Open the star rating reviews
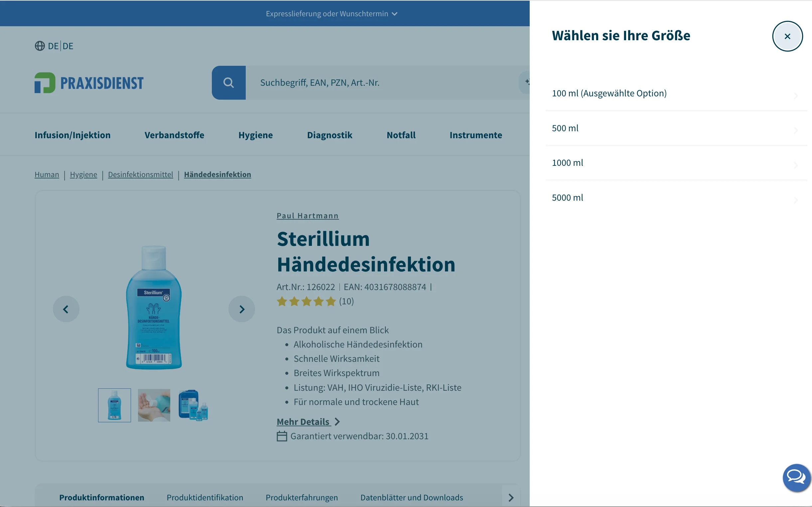This screenshot has width=812, height=507. pyautogui.click(x=306, y=301)
